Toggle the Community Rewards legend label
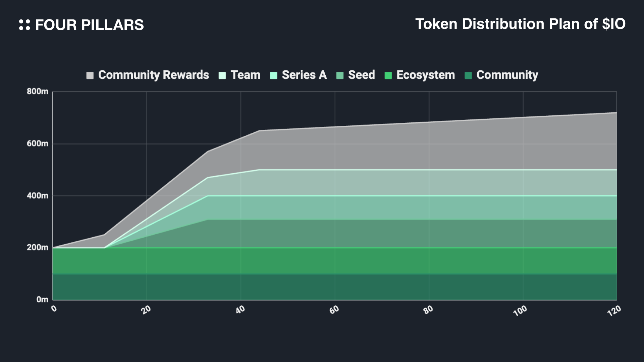This screenshot has height=362, width=644. pos(153,75)
